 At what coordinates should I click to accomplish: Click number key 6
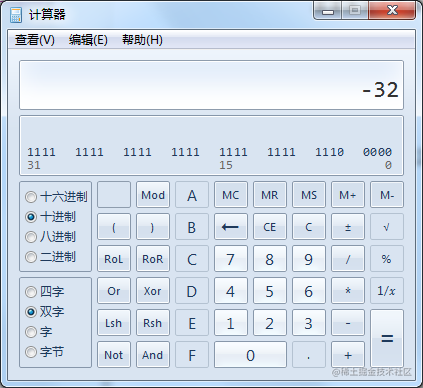click(x=309, y=291)
